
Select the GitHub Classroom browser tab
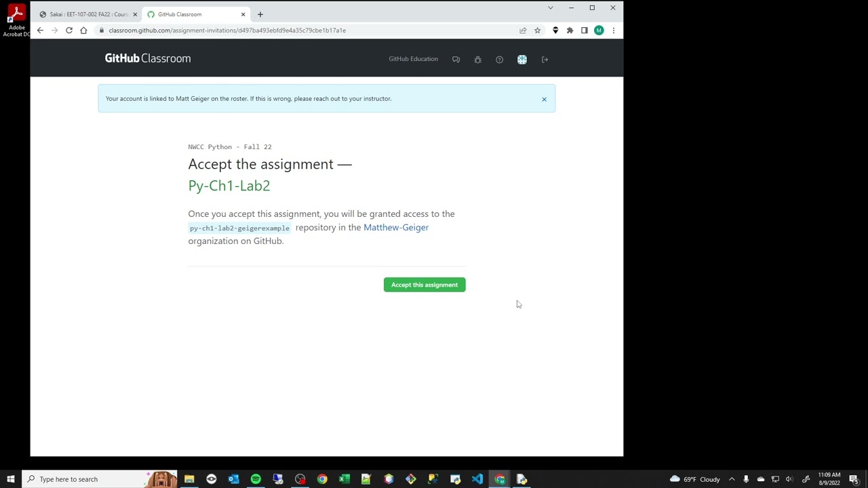(195, 14)
